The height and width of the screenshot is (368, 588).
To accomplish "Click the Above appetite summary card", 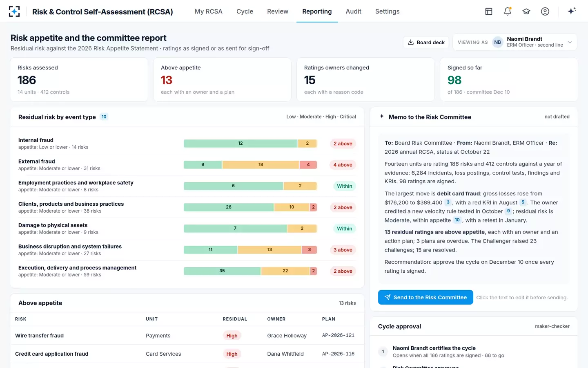I will coord(222,79).
